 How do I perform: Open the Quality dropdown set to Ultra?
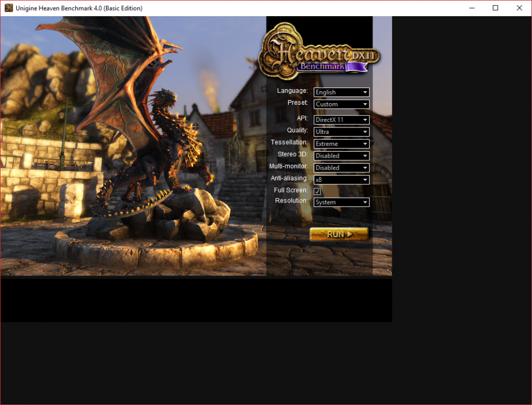coord(341,132)
